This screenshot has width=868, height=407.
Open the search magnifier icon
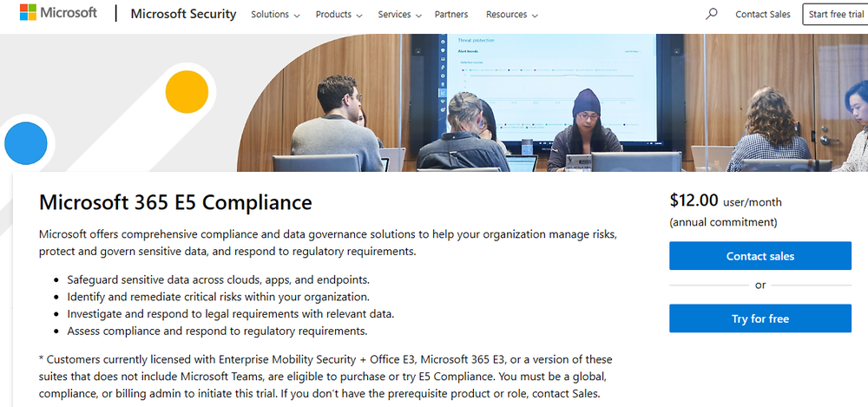point(712,14)
